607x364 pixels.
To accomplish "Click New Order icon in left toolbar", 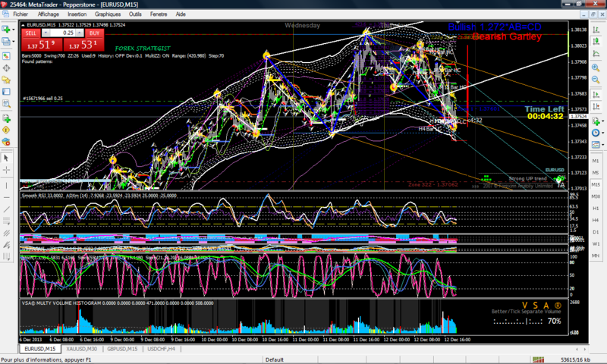I will pyautogui.click(x=6, y=118).
